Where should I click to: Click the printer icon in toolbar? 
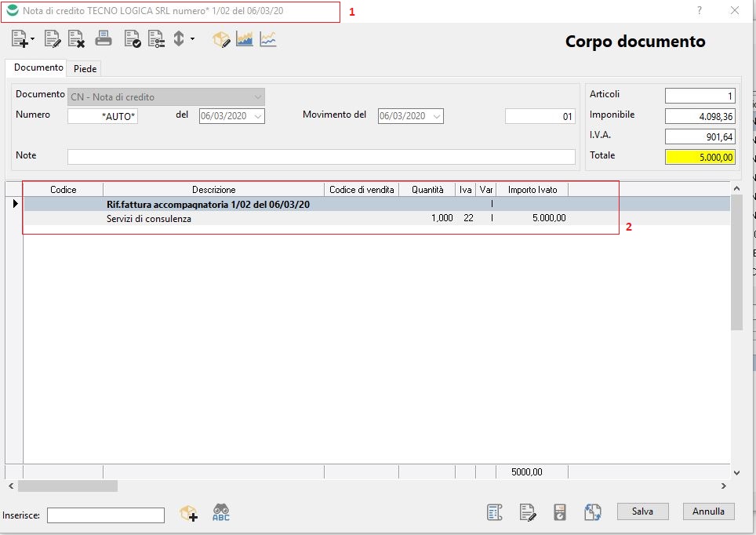tap(104, 38)
